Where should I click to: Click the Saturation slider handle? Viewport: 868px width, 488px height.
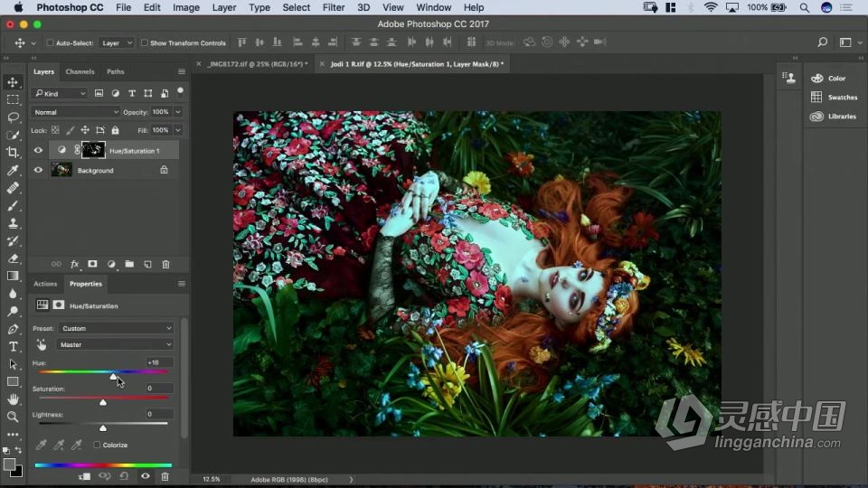(103, 402)
